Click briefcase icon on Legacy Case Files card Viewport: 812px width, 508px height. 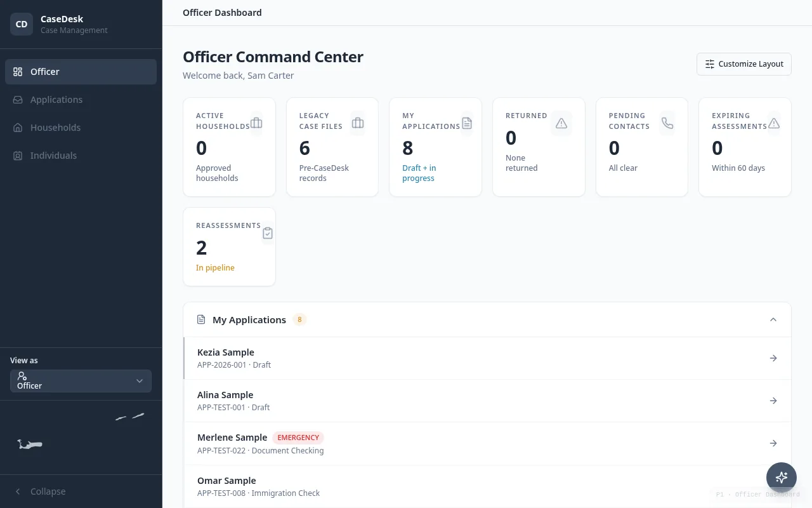click(x=358, y=123)
